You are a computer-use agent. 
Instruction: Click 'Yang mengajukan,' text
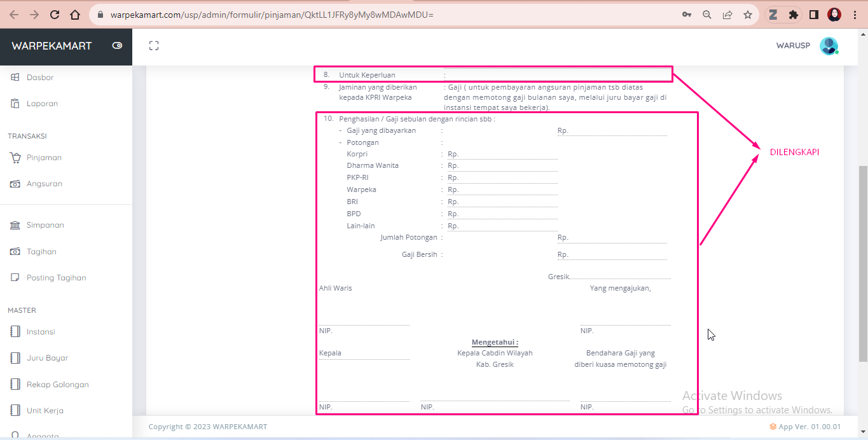coord(620,288)
